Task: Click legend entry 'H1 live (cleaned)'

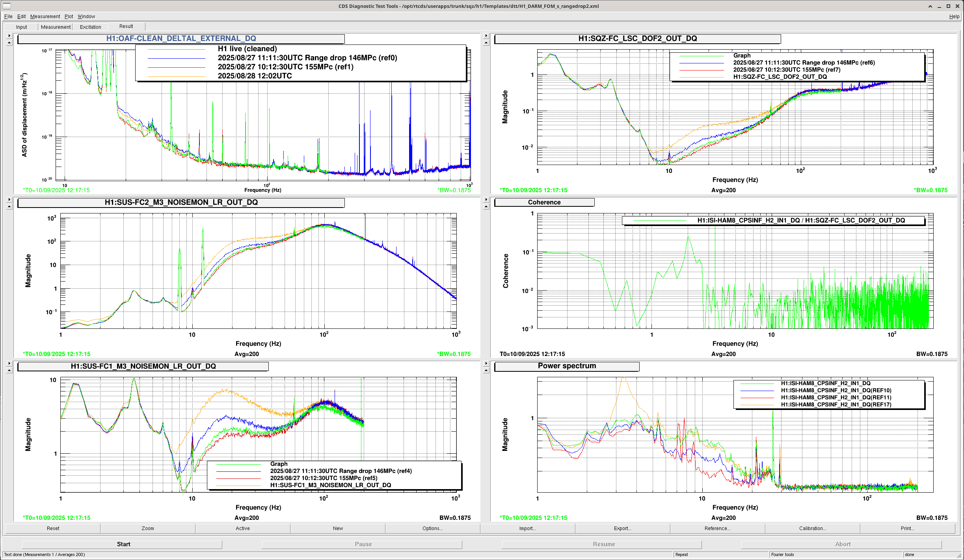Action: 248,49
